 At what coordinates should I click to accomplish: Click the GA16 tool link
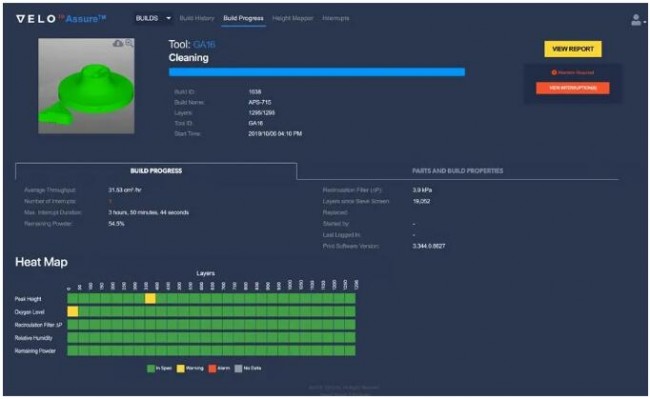[x=204, y=44]
